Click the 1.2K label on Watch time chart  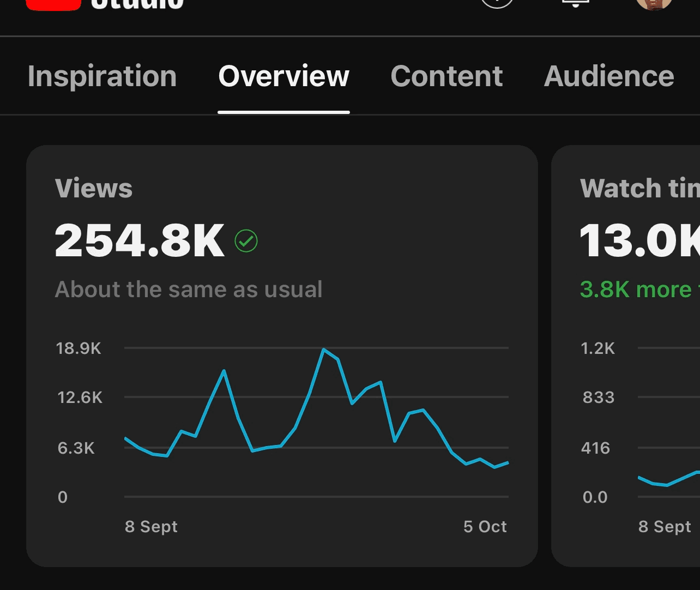(598, 348)
